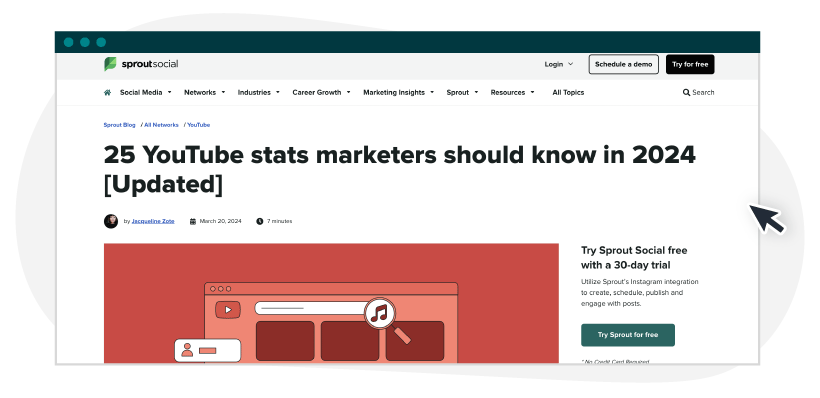Click the Schedule a demo button
The width and height of the screenshot is (820, 398).
623,64
